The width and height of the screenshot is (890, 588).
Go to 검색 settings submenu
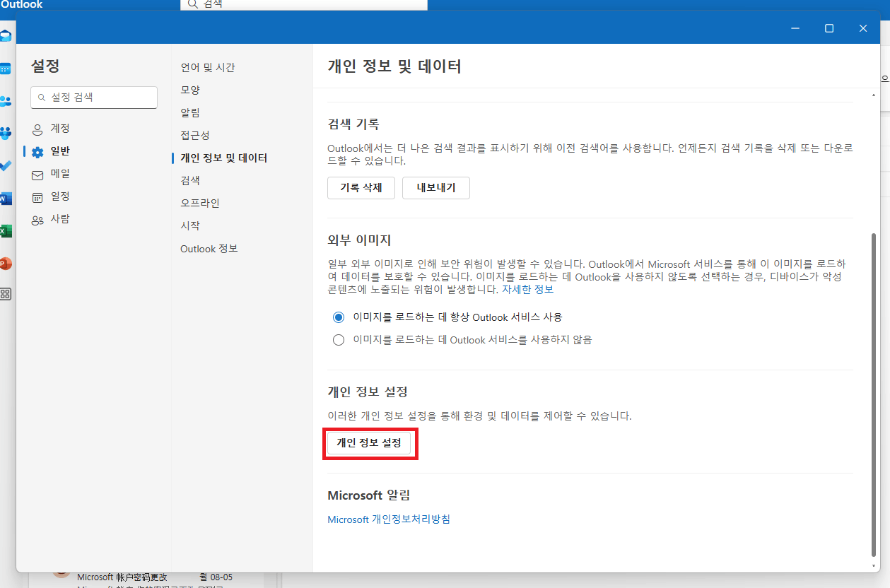click(x=190, y=180)
